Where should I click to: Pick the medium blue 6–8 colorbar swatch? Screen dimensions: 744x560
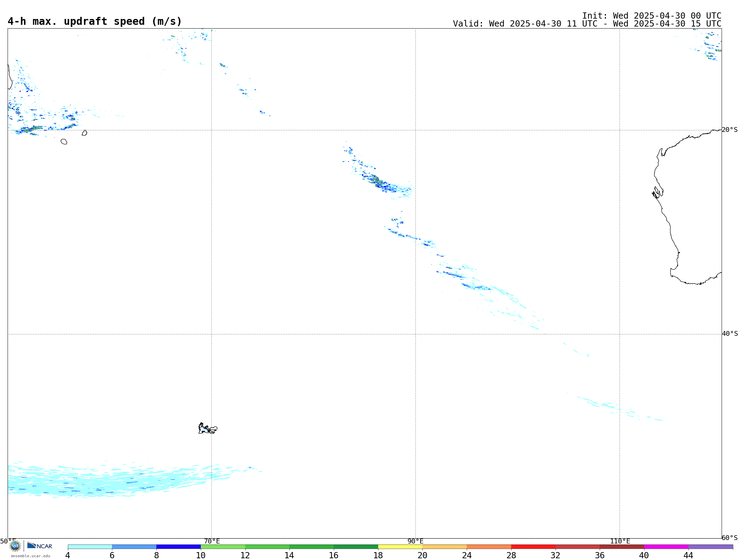(x=134, y=547)
